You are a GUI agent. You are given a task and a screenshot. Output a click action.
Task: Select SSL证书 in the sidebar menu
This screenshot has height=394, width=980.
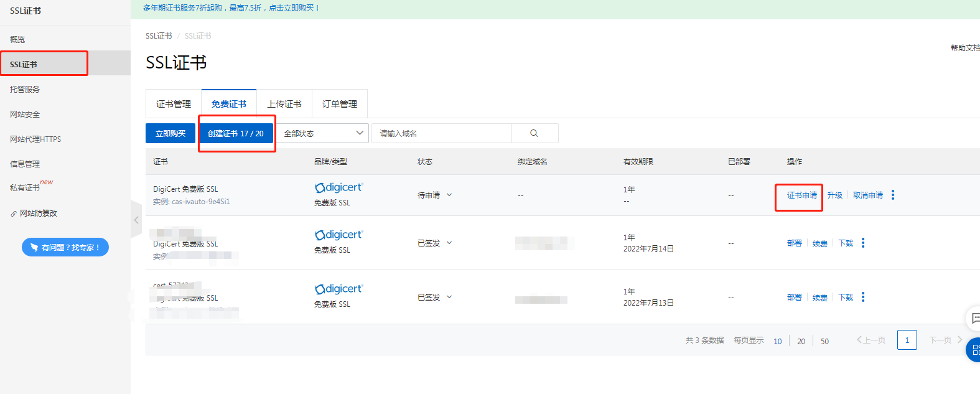(65, 64)
